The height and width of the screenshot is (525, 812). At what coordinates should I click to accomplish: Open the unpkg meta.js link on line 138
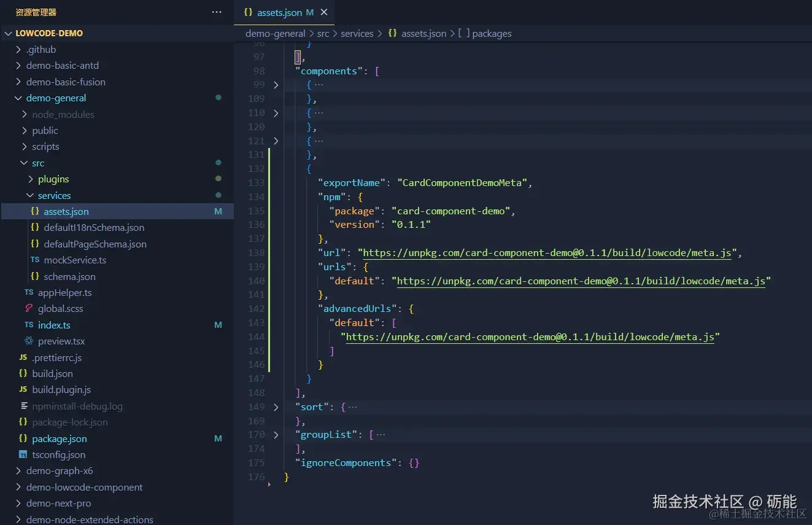pyautogui.click(x=547, y=253)
